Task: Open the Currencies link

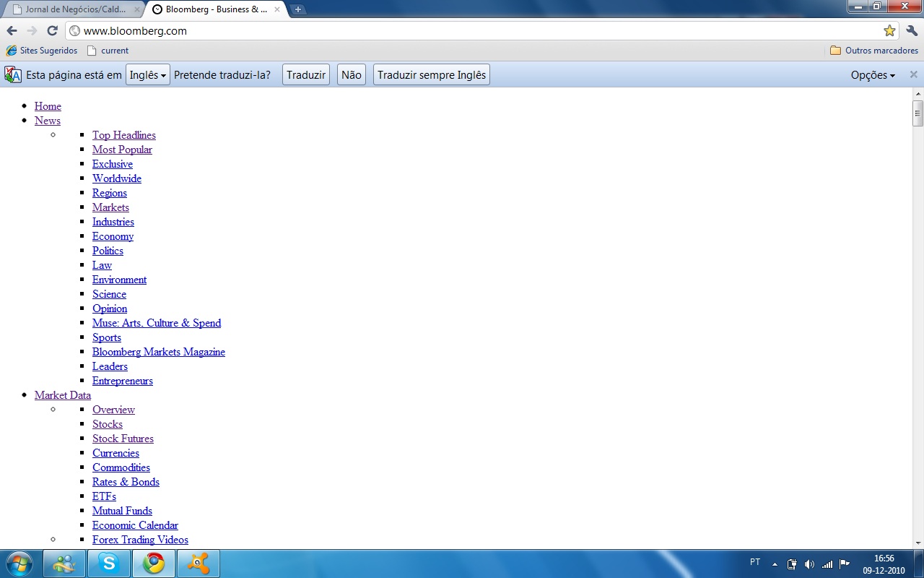Action: click(115, 453)
